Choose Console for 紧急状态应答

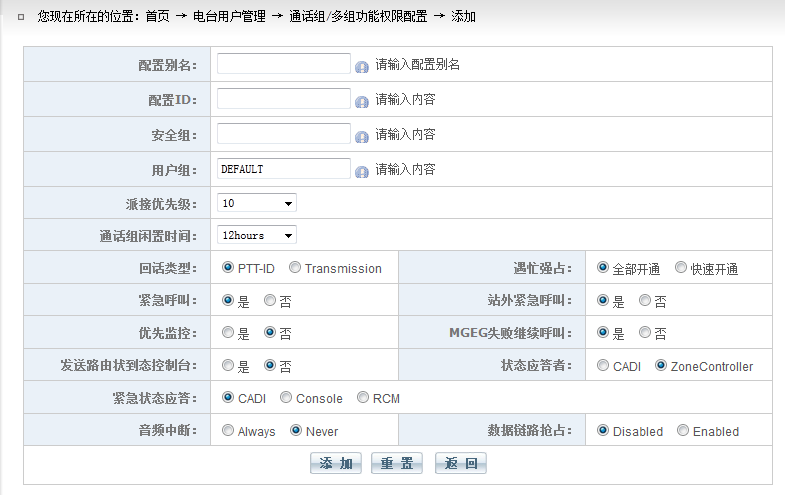point(286,398)
